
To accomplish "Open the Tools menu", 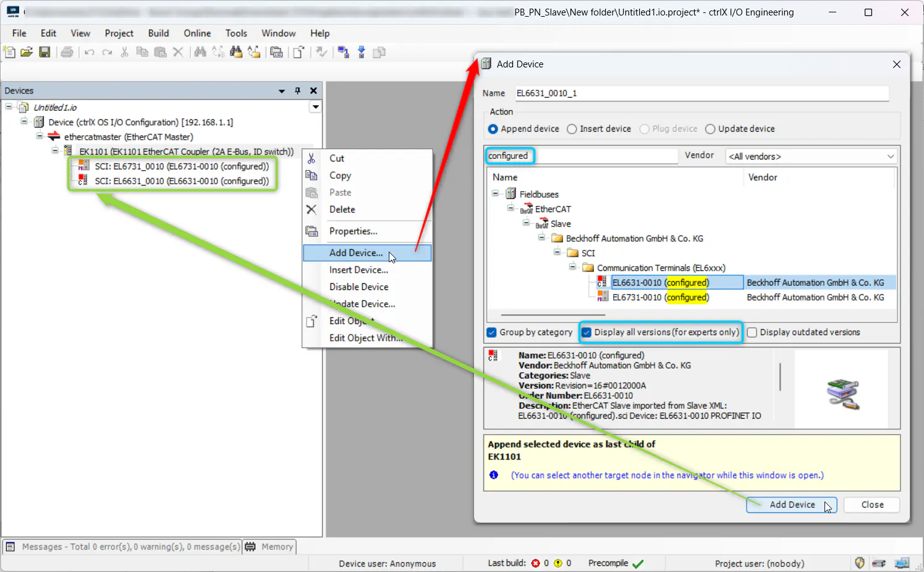I will point(235,33).
